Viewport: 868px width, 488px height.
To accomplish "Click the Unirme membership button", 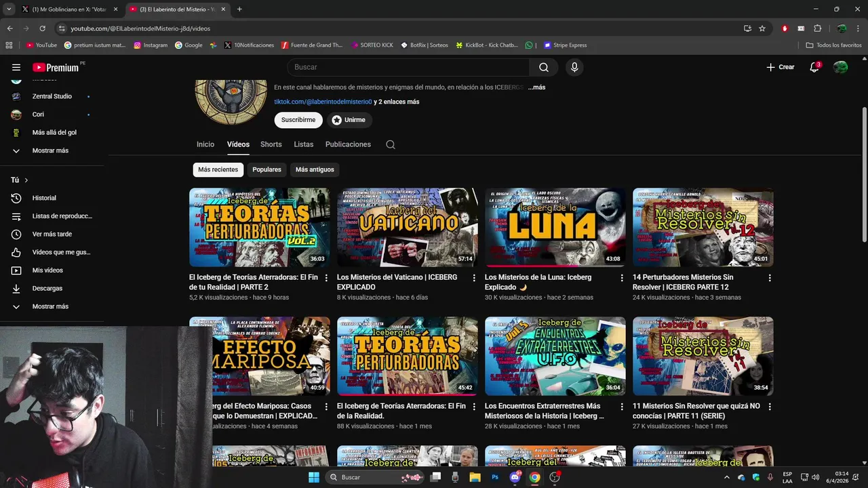I will [349, 120].
